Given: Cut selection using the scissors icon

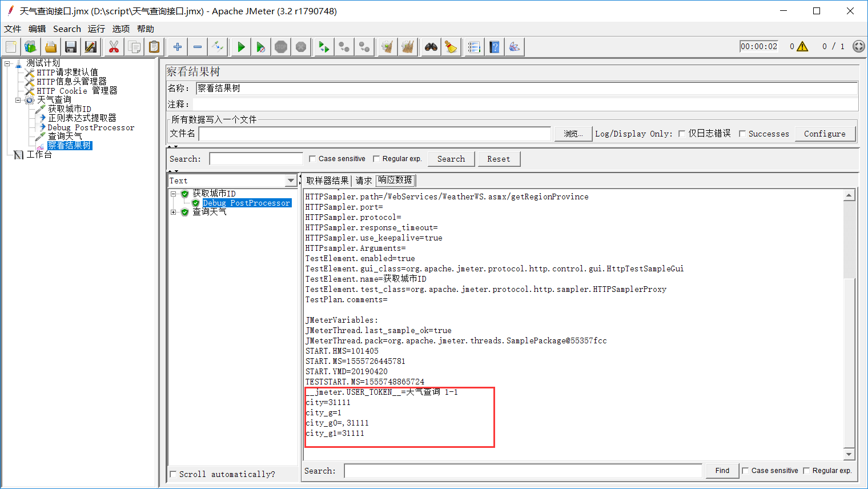Looking at the screenshot, I should (114, 47).
